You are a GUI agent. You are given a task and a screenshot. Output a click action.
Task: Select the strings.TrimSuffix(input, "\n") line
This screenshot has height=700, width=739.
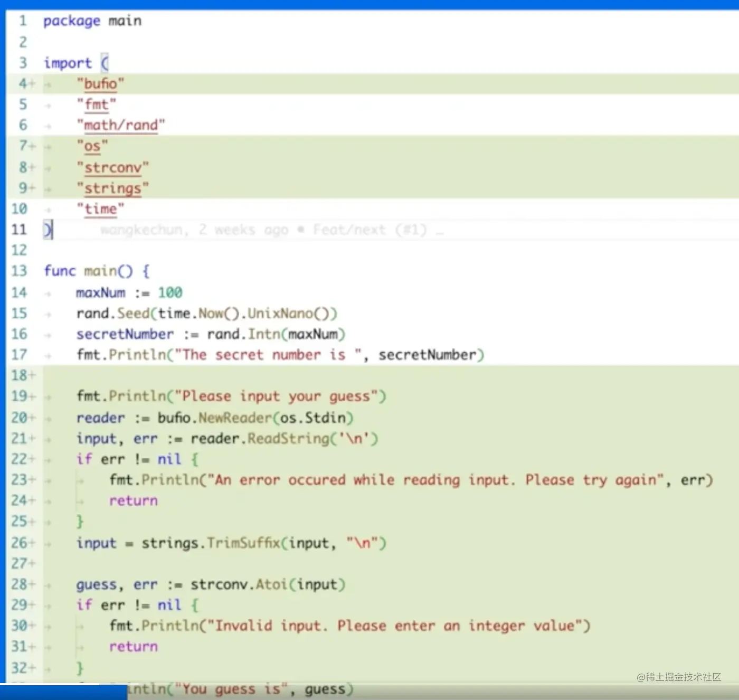point(231,543)
